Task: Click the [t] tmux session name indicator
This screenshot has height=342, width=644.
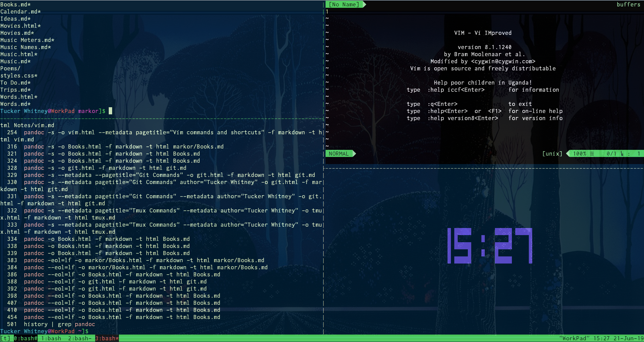Action: point(5,338)
